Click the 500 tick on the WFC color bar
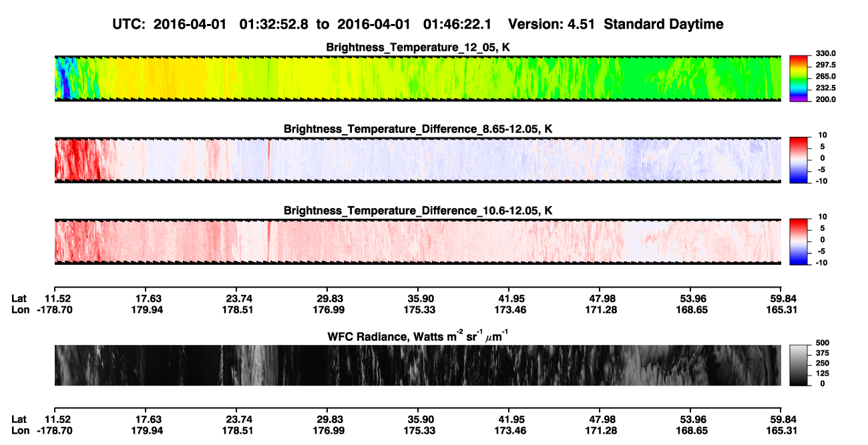 tap(823, 342)
